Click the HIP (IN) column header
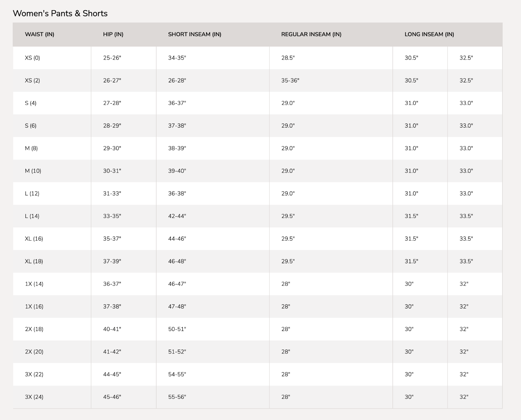Screen dimensions: 521x420 113,34
